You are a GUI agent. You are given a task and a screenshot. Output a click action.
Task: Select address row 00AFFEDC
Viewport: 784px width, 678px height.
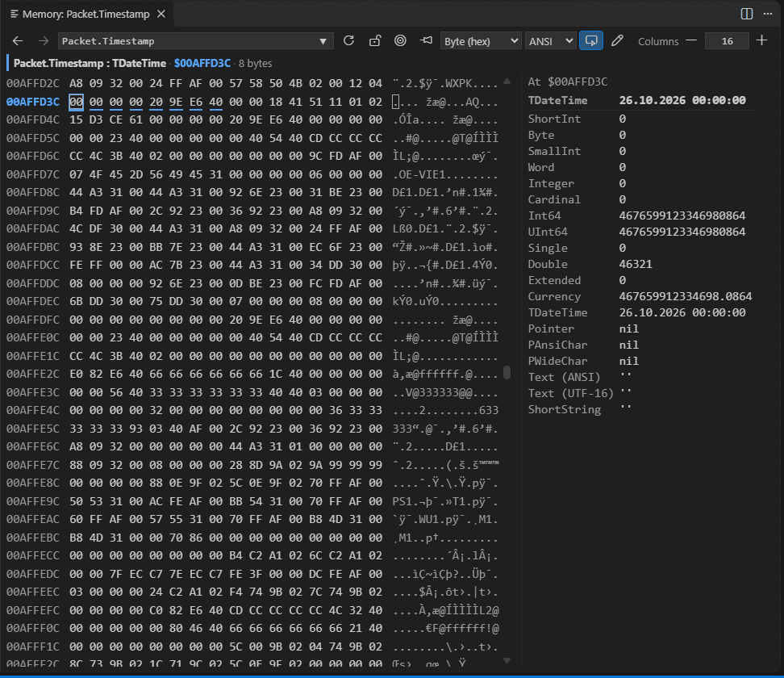[x=33, y=574]
